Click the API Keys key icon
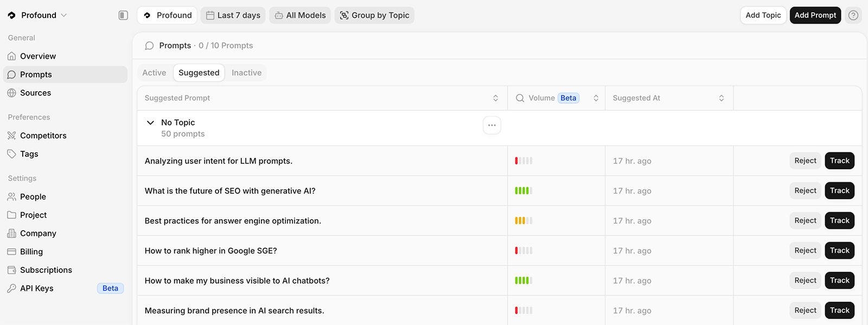This screenshot has width=868, height=325. point(11,288)
